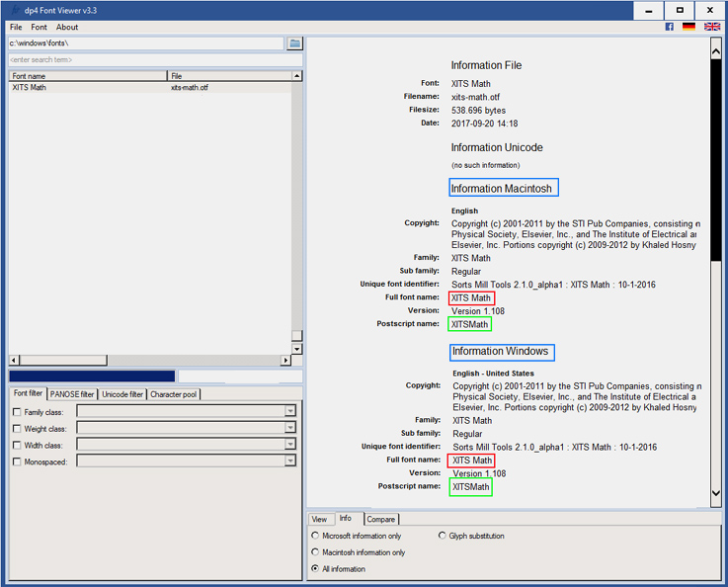The height and width of the screenshot is (587, 728).
Task: Click the folder browse icon
Action: [x=294, y=43]
